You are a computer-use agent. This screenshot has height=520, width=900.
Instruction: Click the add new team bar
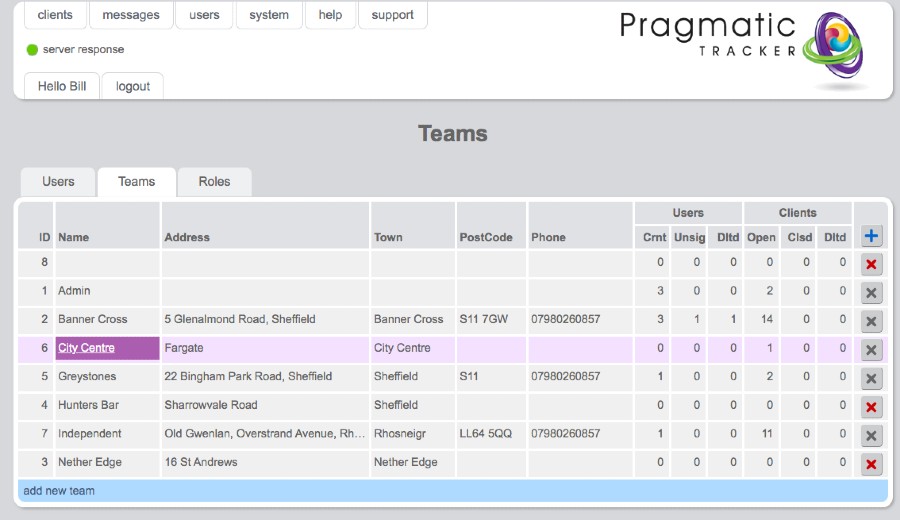point(453,491)
